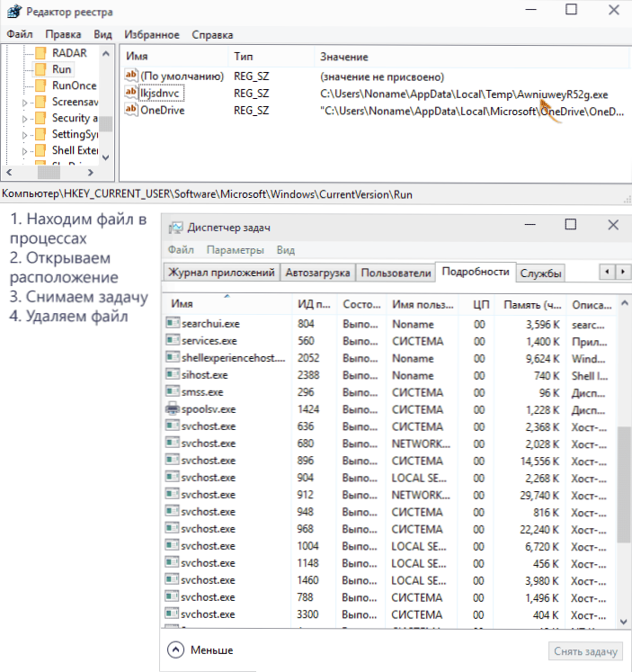This screenshot has height=672, width=632.
Task: Collapse details with the Меньше chevron
Action: pyautogui.click(x=175, y=650)
